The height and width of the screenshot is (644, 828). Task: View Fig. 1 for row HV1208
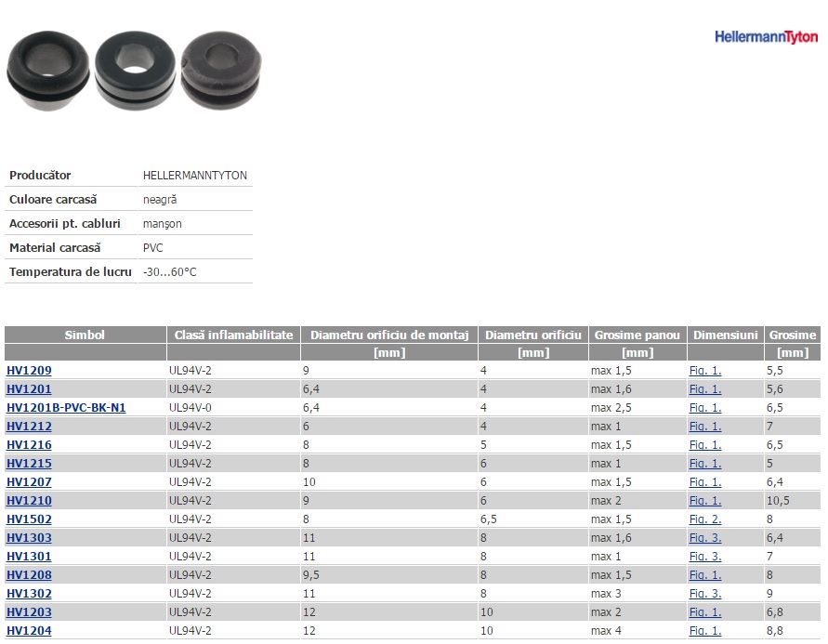point(705,575)
